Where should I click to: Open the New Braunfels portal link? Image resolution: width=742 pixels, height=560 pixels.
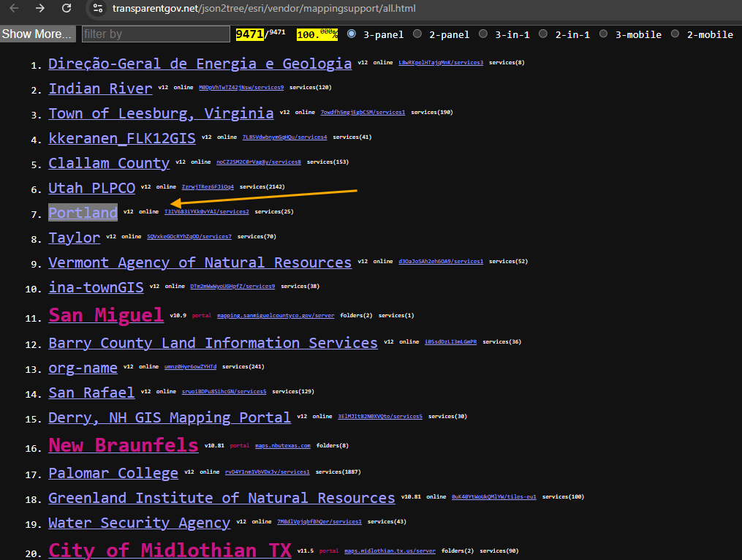[x=124, y=445]
